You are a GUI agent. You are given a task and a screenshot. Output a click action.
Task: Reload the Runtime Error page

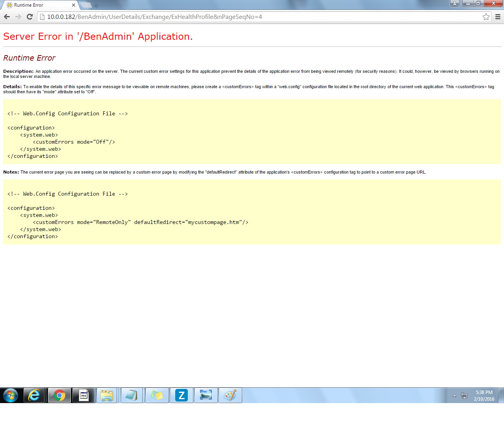[x=30, y=17]
